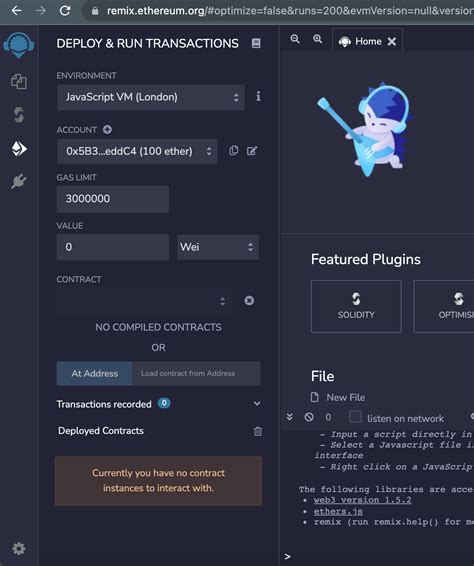Open Settings gear icon at sidebar bottom

(19, 549)
